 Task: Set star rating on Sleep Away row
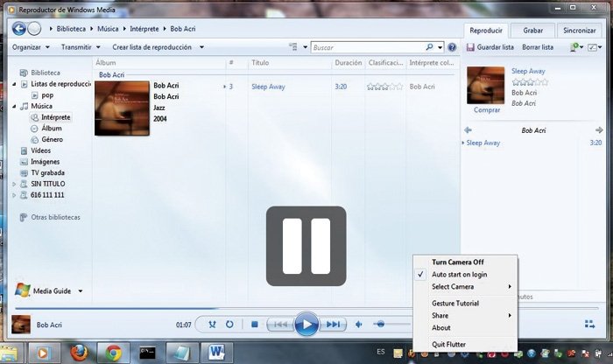[384, 87]
